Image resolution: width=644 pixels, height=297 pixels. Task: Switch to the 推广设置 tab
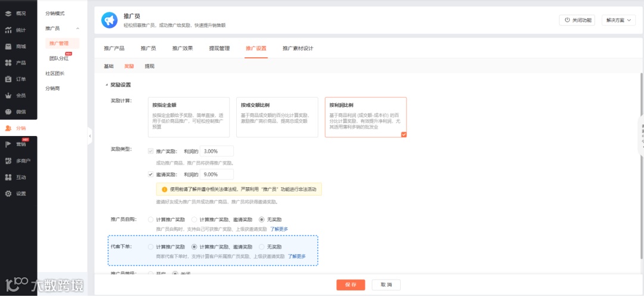pos(256,48)
